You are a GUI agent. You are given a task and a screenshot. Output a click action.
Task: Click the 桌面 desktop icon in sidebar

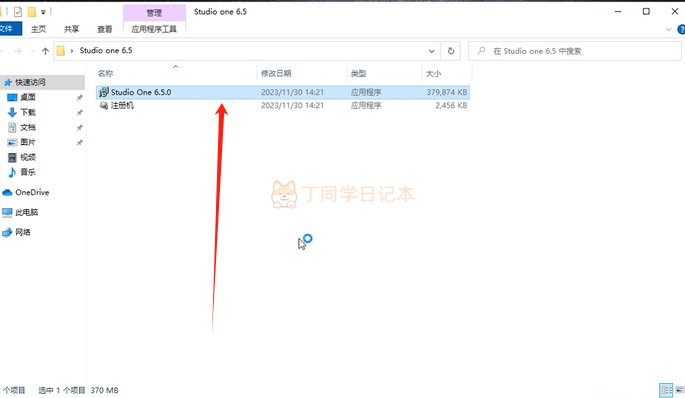pyautogui.click(x=12, y=97)
